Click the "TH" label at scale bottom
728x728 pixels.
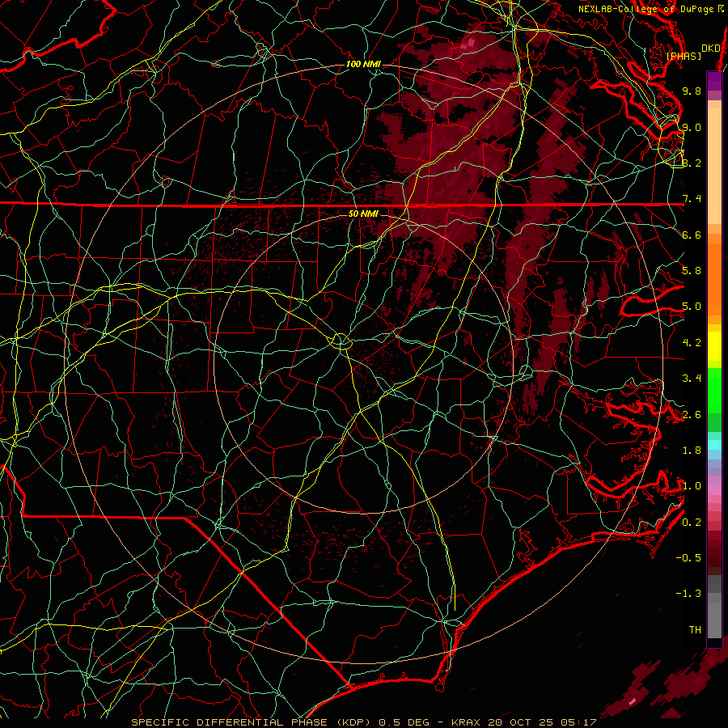(x=695, y=630)
